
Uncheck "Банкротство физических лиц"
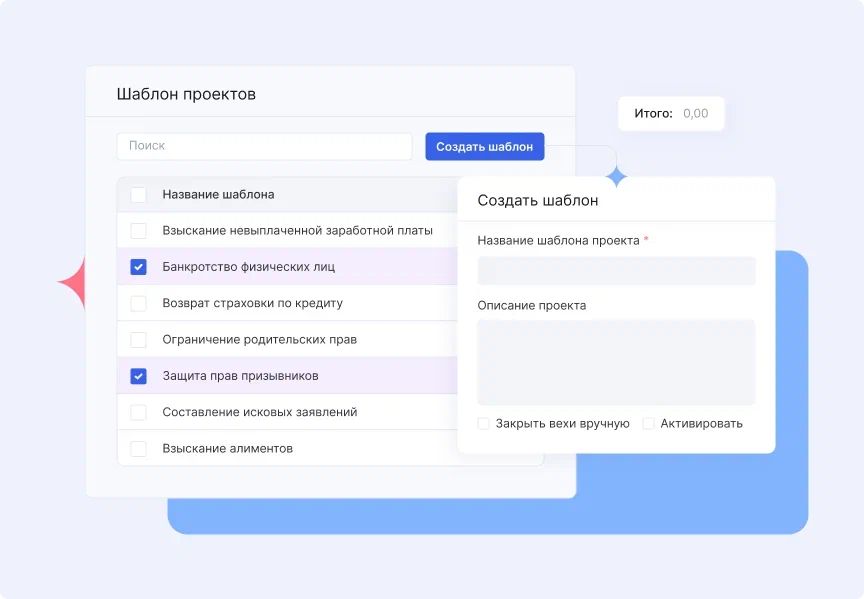click(138, 266)
